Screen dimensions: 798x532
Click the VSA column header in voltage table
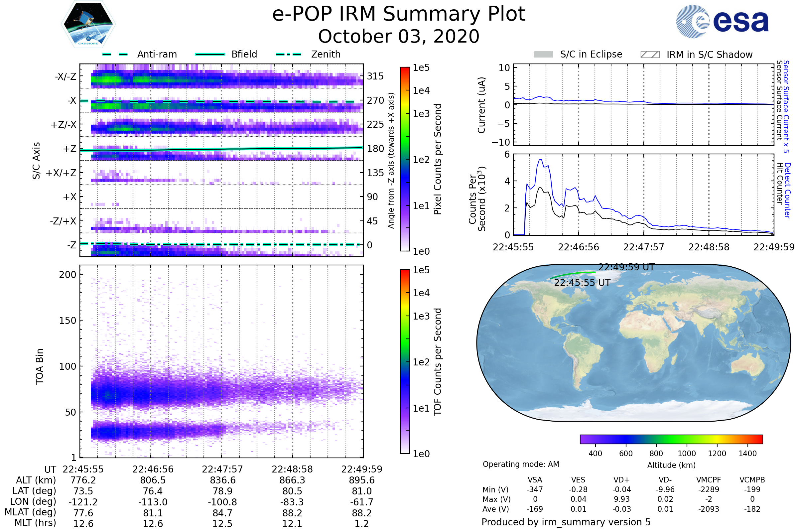point(535,480)
